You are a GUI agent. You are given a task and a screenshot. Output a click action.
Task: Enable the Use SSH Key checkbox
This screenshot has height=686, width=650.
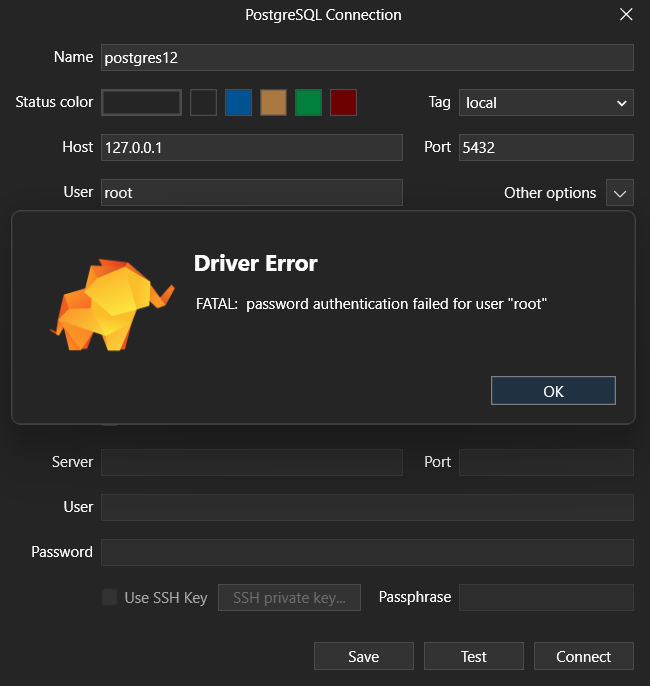[109, 597]
